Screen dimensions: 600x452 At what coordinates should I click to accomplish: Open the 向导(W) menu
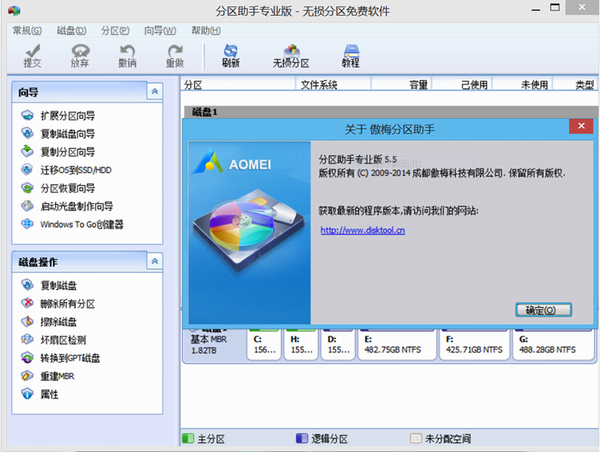coord(160,31)
